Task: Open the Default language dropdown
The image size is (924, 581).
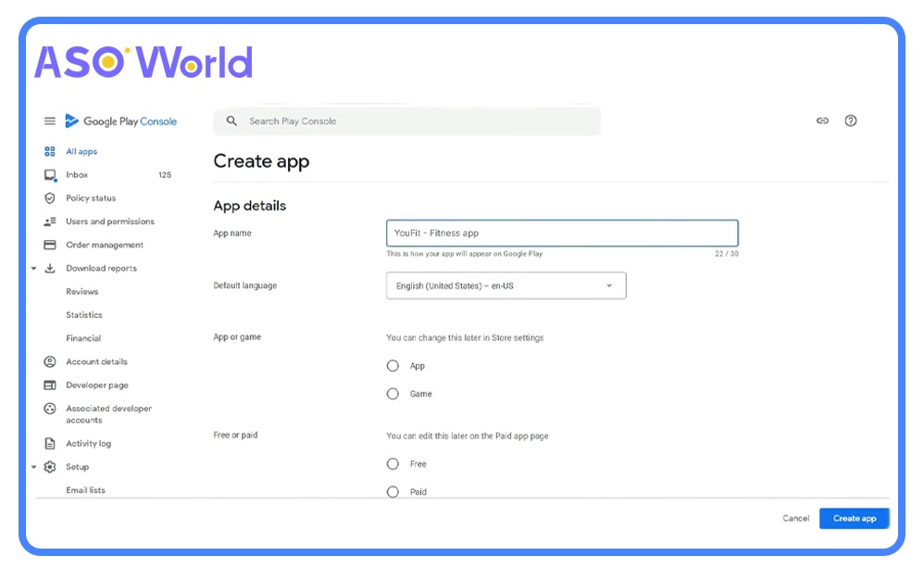Action: point(506,285)
